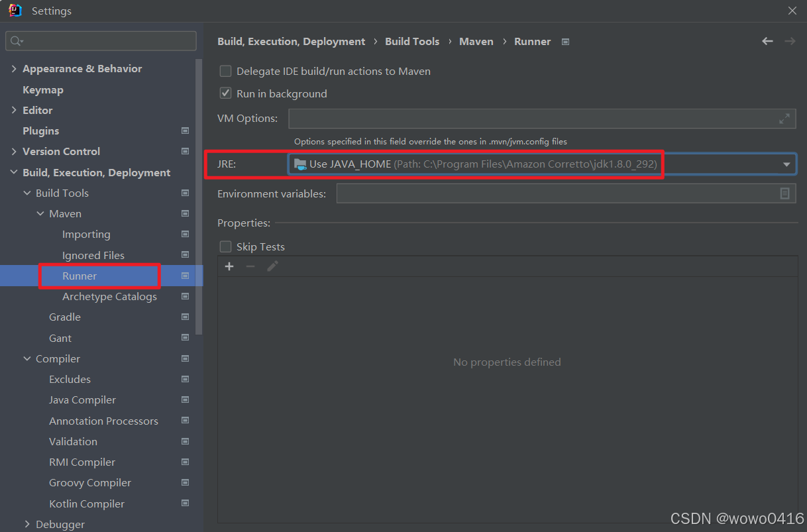This screenshot has width=807, height=532.
Task: Click the settings tree scrollbar
Action: 199,195
